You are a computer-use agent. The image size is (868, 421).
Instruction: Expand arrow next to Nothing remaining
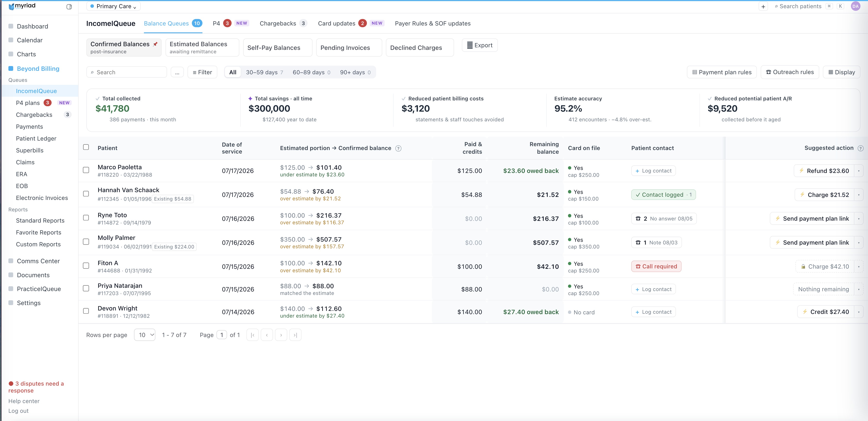tap(859, 289)
